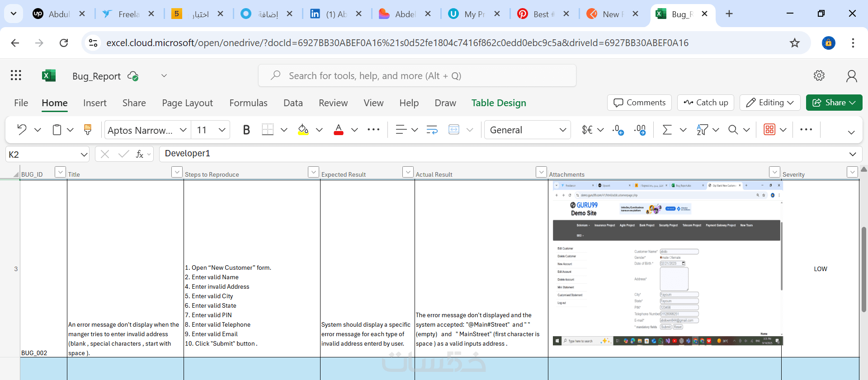Open borders dropdown arrow
This screenshot has height=380, width=868.
pos(284,130)
